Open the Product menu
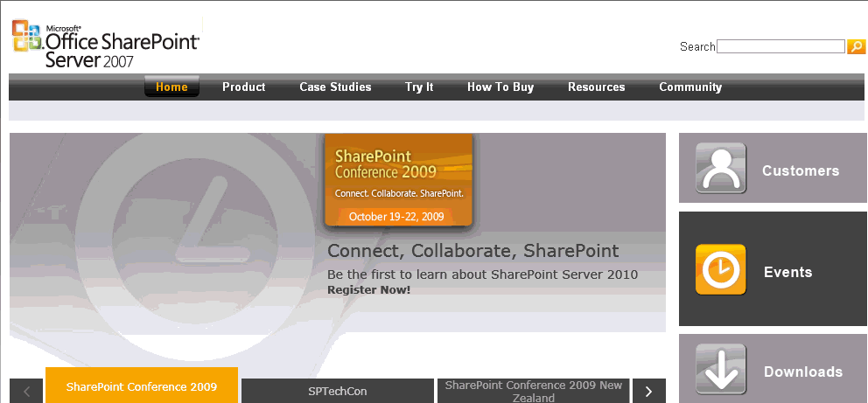 click(x=244, y=87)
